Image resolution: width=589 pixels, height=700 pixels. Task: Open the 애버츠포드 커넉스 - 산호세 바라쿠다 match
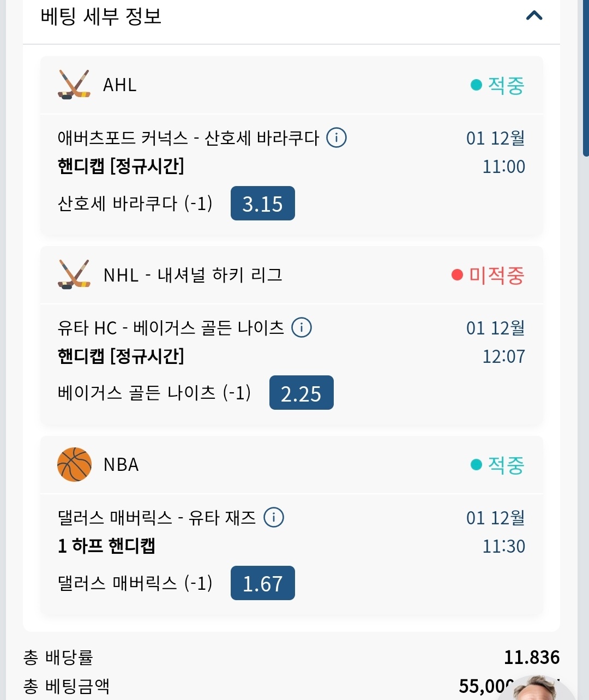point(188,138)
